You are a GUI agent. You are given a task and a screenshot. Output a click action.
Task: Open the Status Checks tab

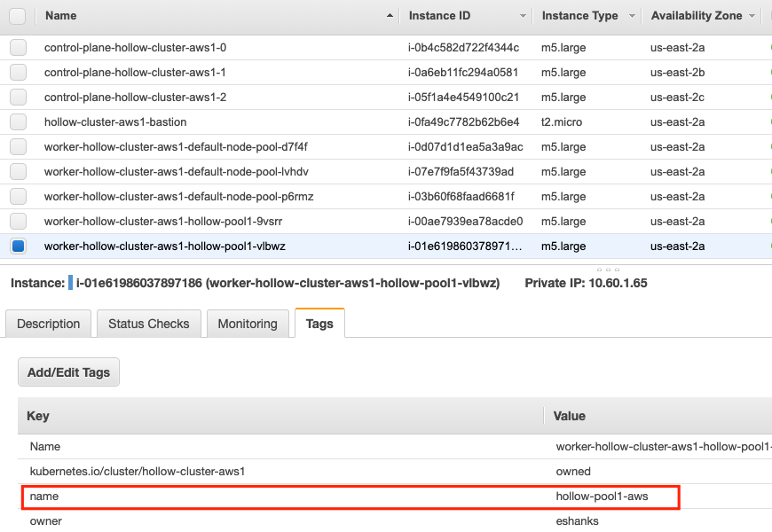(x=149, y=324)
